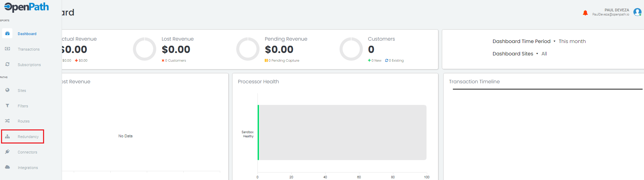Click the Sites globe icon
Screen dimensions: 644x180
pos(7,90)
